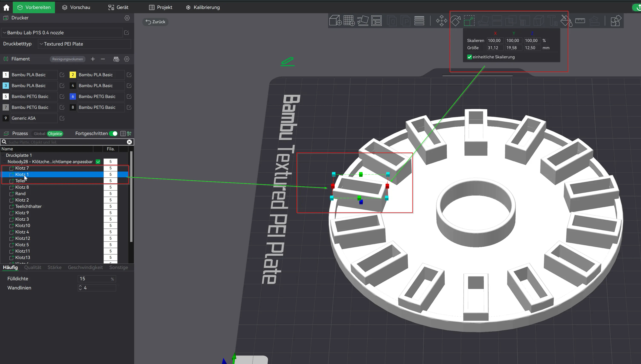Viewport: 641px width, 364px height.
Task: Open the Gerät tab
Action: pos(118,7)
